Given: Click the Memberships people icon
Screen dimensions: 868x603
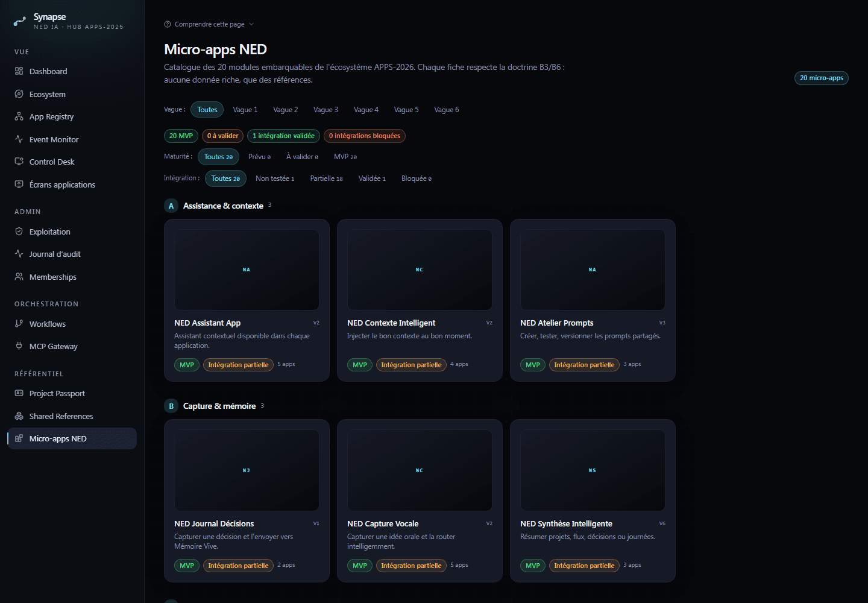Looking at the screenshot, I should click(19, 277).
